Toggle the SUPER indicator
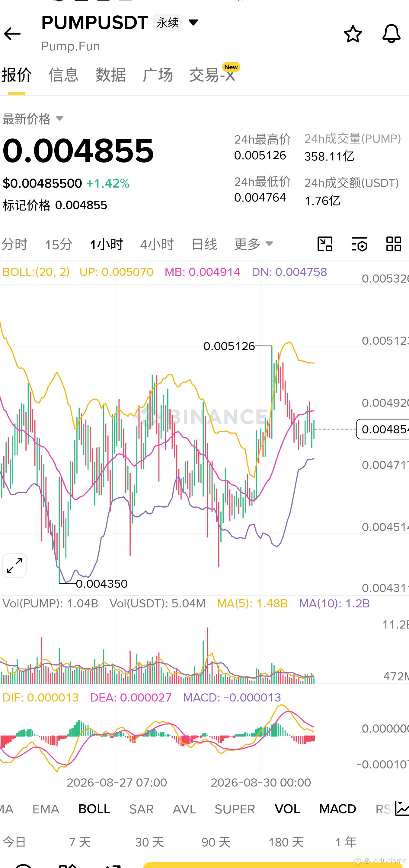409x868 pixels. pos(235,809)
